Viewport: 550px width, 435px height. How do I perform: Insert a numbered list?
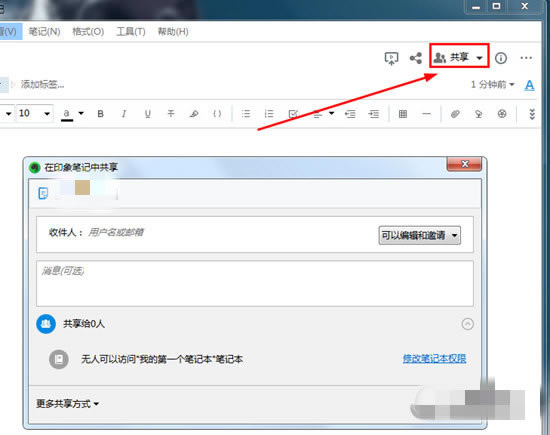point(269,114)
